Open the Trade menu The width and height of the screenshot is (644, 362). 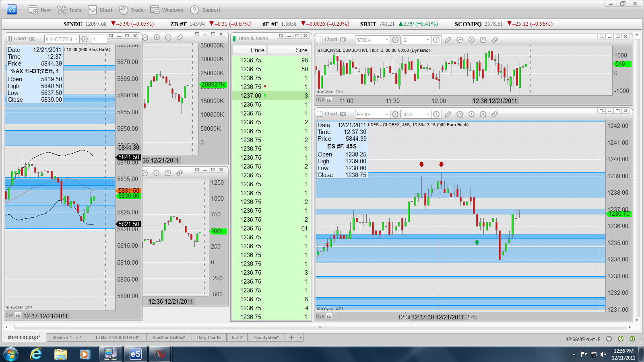[x=131, y=10]
